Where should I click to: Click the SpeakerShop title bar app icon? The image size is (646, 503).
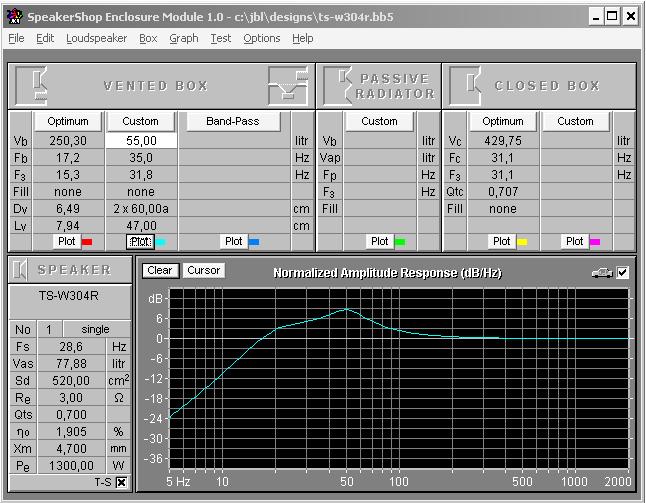(x=13, y=16)
